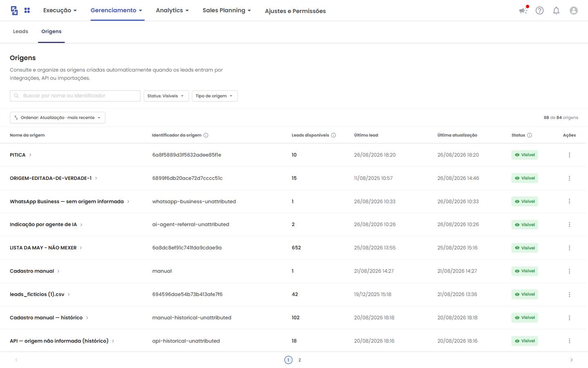
Task: Open Tipo de origem filter dropdown
Action: coord(215,96)
